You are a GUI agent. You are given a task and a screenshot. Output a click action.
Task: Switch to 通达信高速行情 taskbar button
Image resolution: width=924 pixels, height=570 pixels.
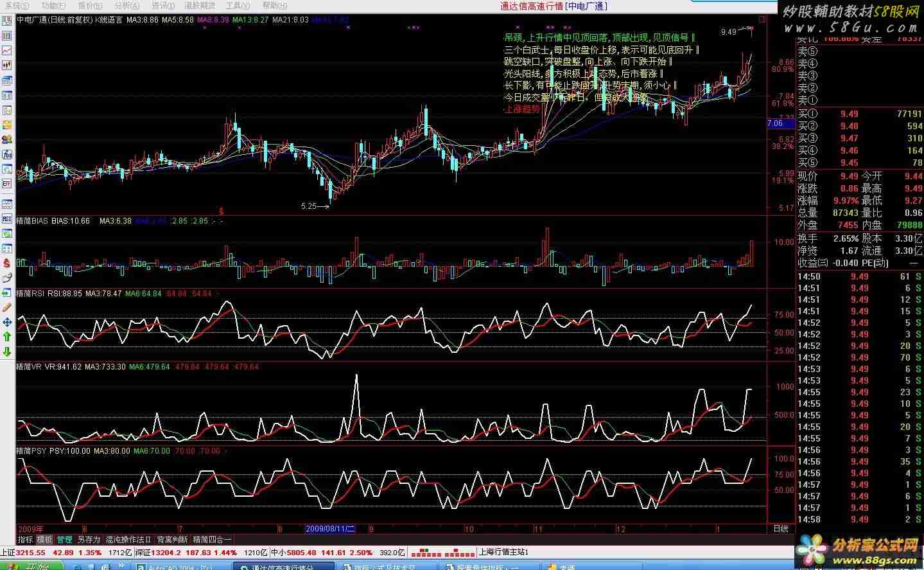pyautogui.click(x=283, y=566)
